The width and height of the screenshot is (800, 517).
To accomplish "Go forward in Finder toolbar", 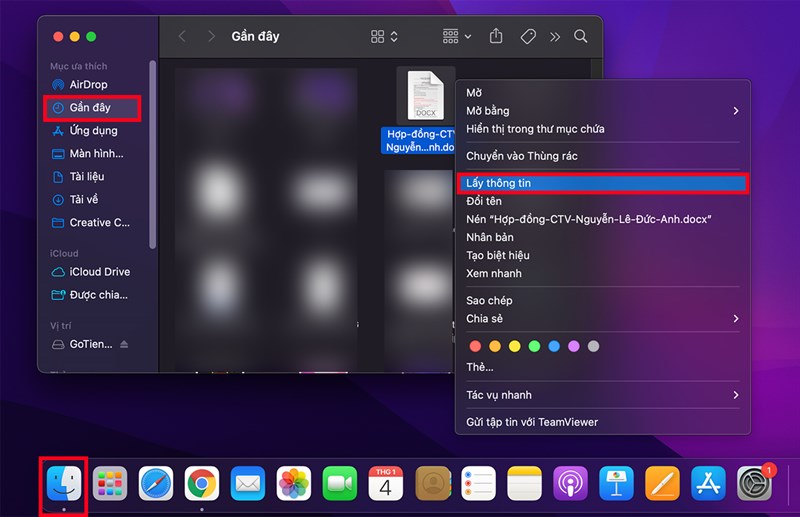I will click(211, 36).
